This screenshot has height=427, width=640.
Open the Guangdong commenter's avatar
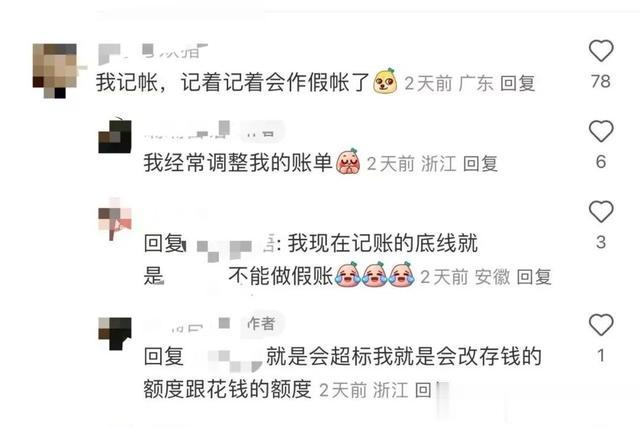tap(55, 71)
